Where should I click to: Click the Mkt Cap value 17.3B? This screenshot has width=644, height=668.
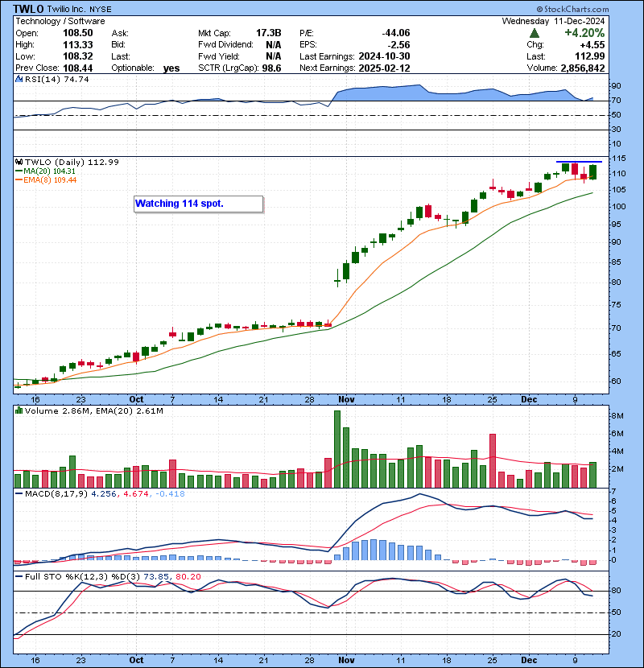tap(269, 33)
